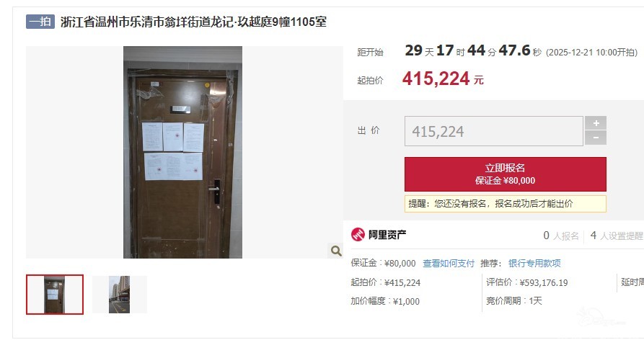The width and height of the screenshot is (644, 345).
Task: Select the door photo thumbnail
Action: 55,295
